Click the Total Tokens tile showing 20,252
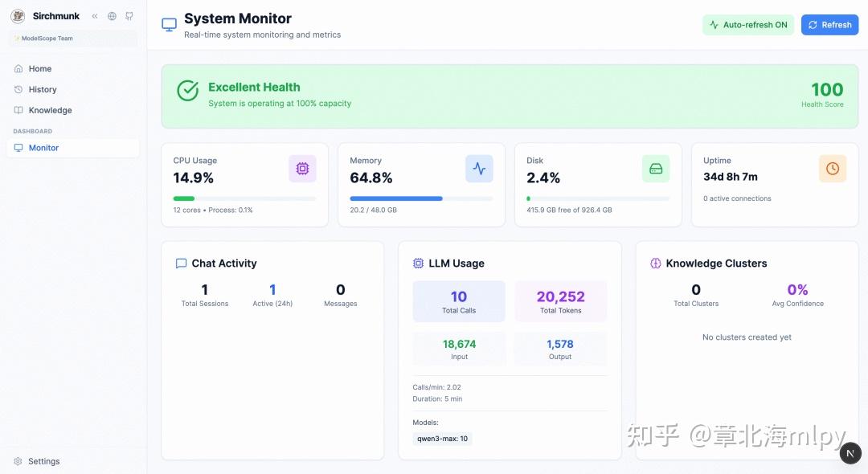Image resolution: width=868 pixels, height=474 pixels. tap(561, 301)
